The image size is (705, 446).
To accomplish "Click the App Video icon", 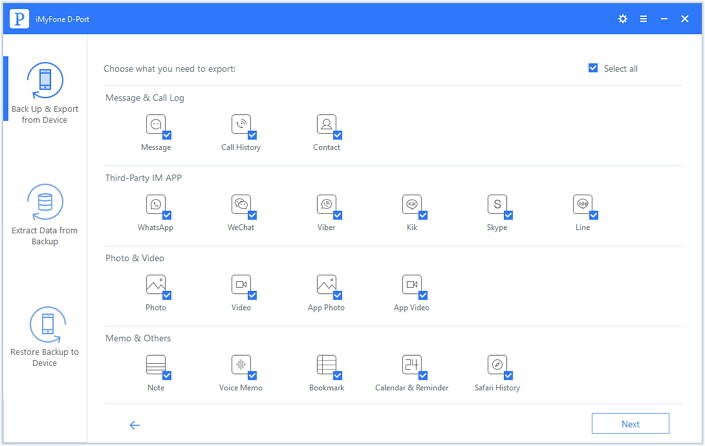I will pos(412,284).
